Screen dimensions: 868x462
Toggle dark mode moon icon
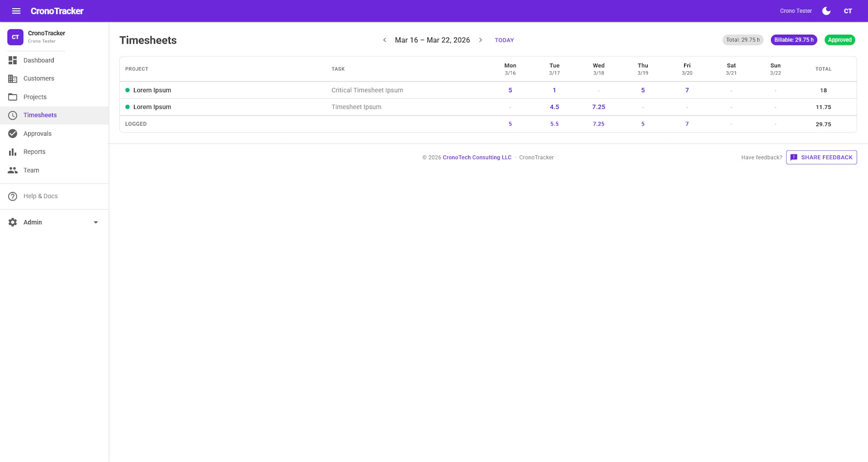826,11
